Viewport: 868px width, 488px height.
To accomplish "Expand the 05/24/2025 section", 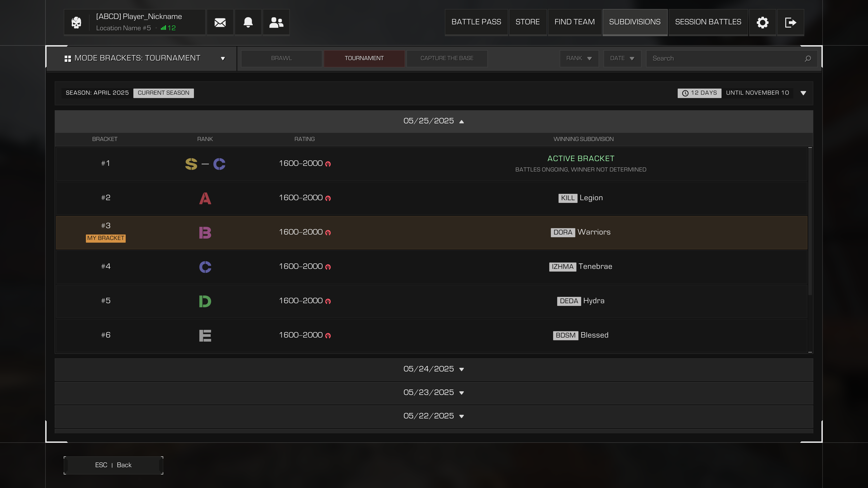I will 434,369.
